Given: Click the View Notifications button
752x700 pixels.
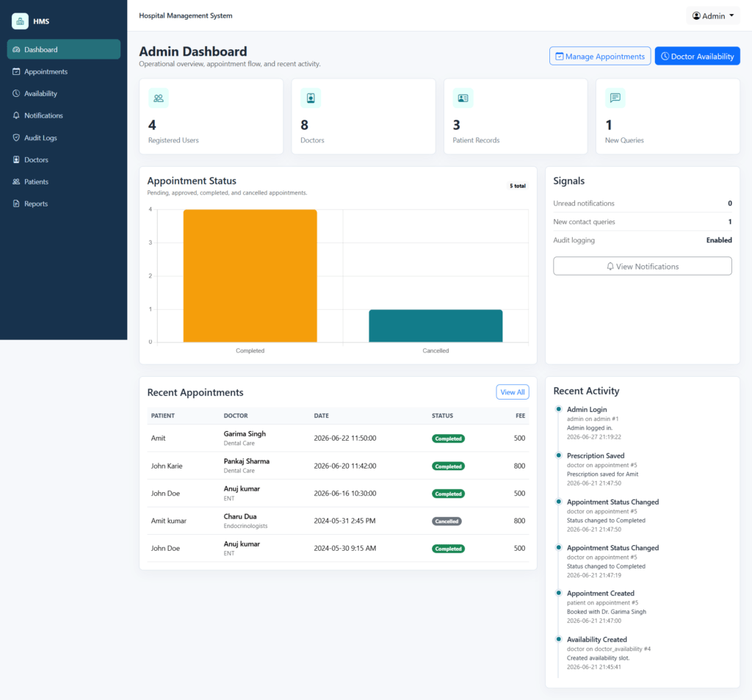Looking at the screenshot, I should click(642, 267).
